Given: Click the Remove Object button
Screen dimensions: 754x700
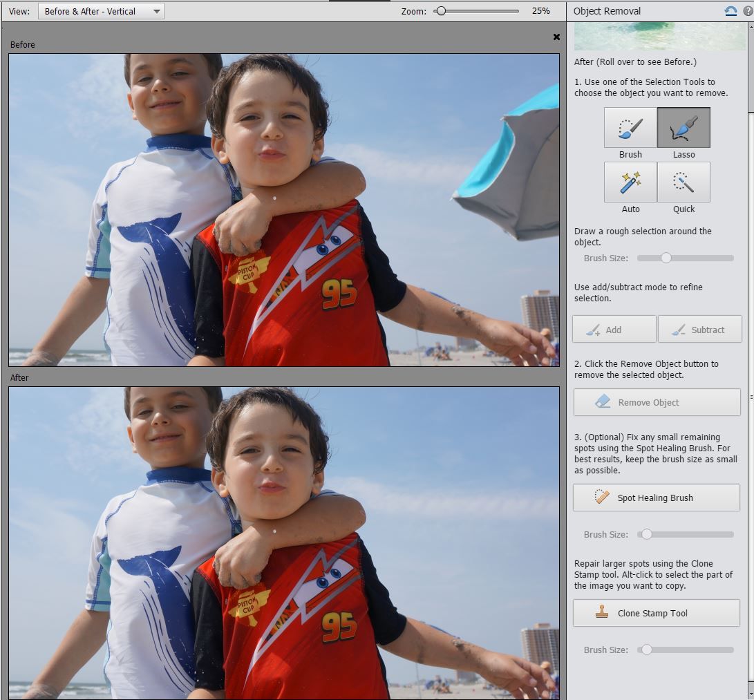Looking at the screenshot, I should coord(656,402).
